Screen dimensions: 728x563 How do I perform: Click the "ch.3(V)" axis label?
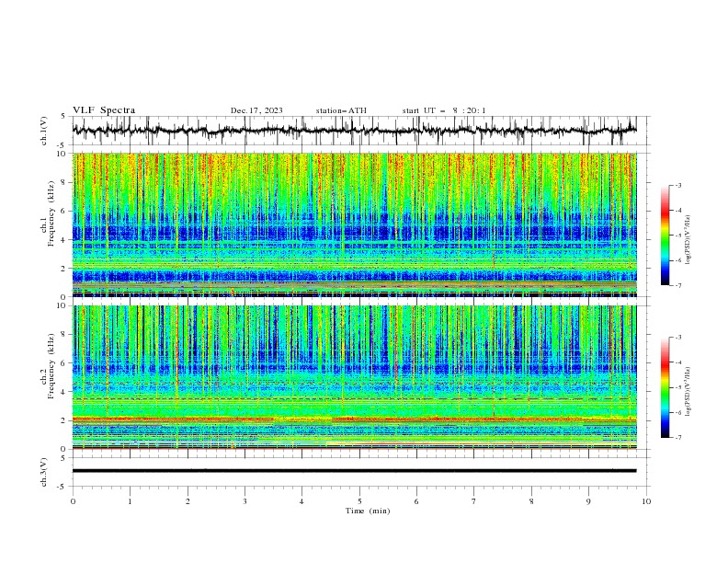[44, 472]
